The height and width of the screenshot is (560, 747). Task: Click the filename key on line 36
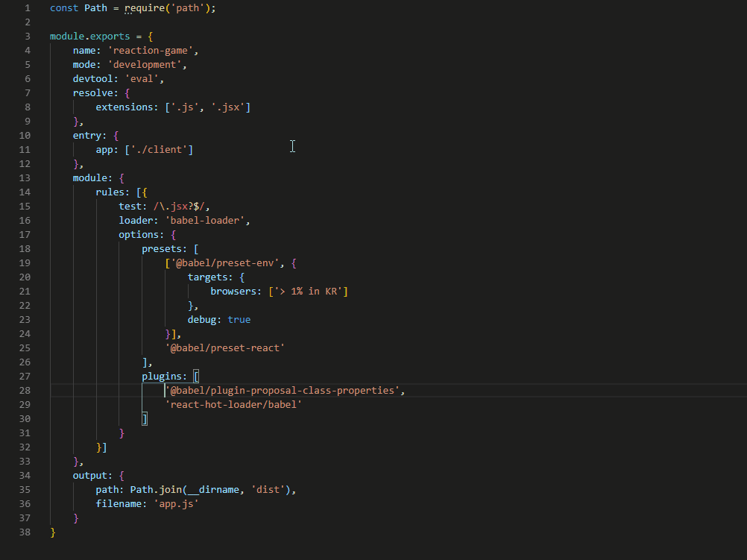119,504
